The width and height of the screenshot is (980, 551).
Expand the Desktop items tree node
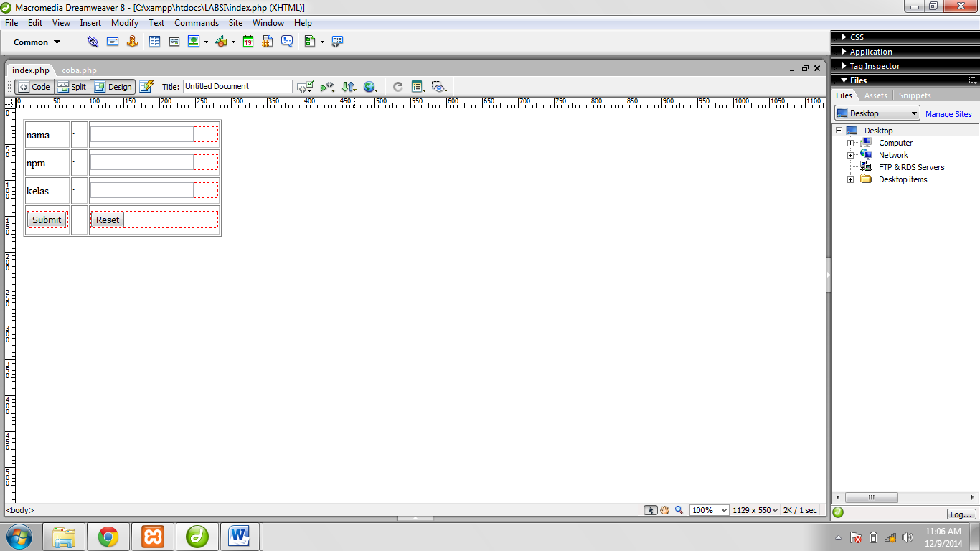tap(850, 179)
